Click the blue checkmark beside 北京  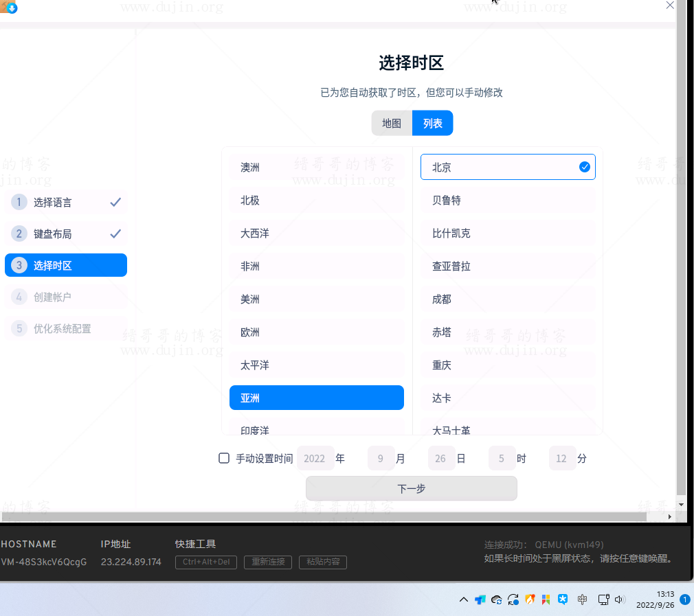click(x=584, y=167)
